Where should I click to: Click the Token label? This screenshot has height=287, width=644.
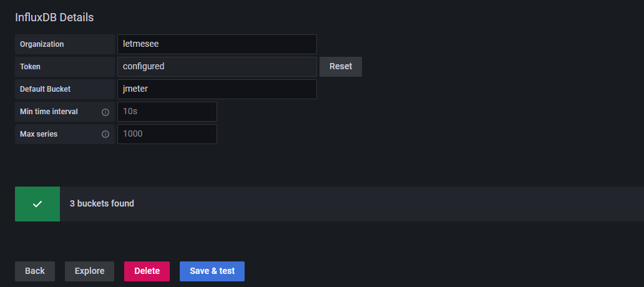[30, 67]
